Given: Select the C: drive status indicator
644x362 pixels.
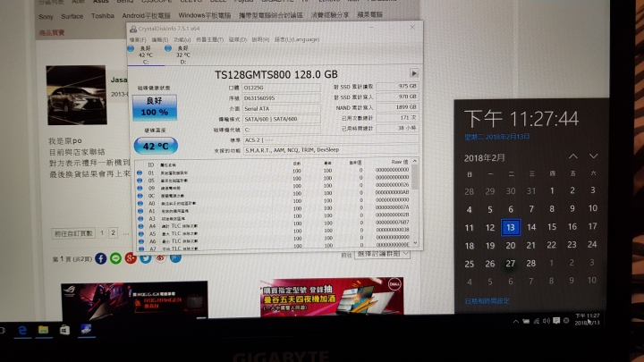Looking at the screenshot, I should pyautogui.click(x=131, y=48).
